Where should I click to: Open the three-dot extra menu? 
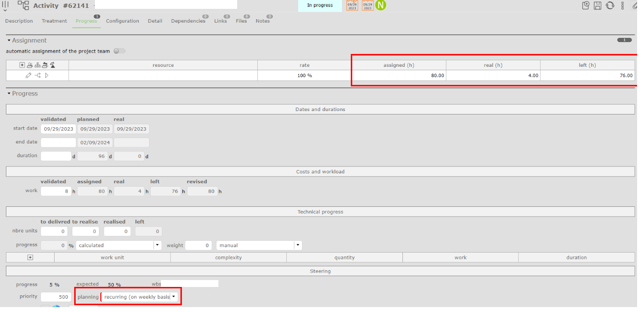[622, 5]
